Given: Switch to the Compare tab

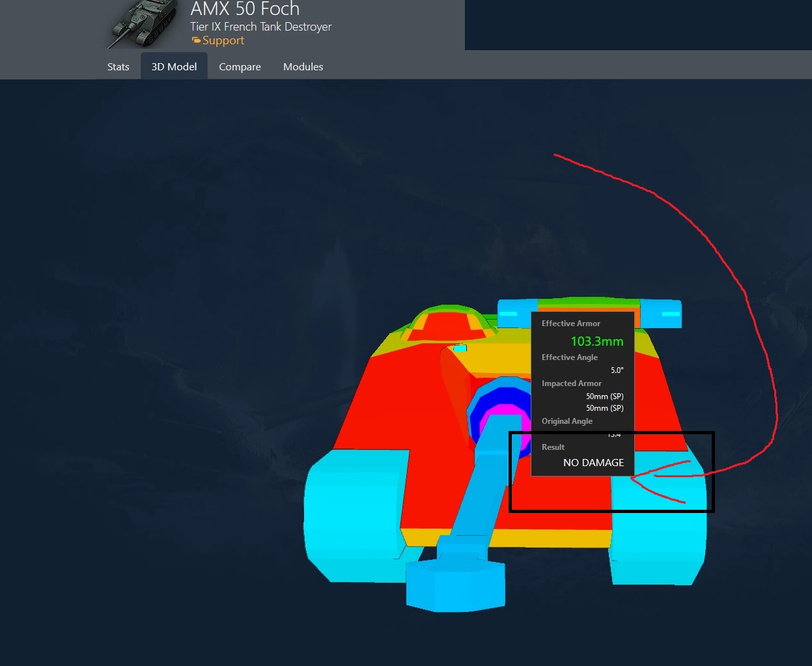Looking at the screenshot, I should click(240, 66).
